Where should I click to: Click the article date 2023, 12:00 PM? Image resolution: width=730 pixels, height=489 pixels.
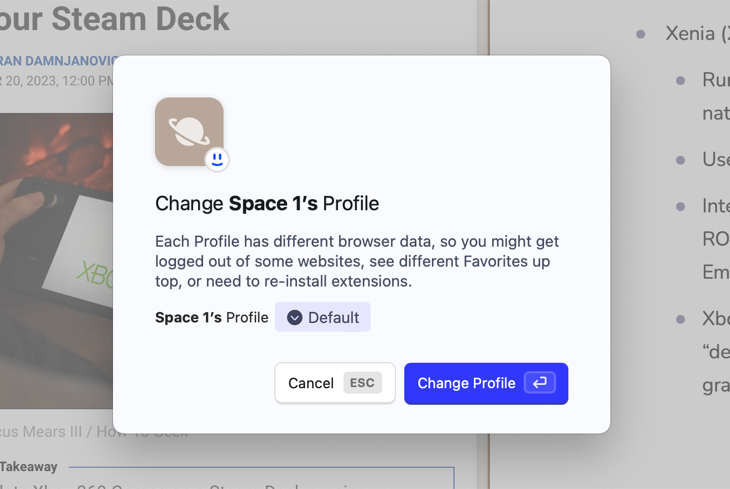pos(56,81)
